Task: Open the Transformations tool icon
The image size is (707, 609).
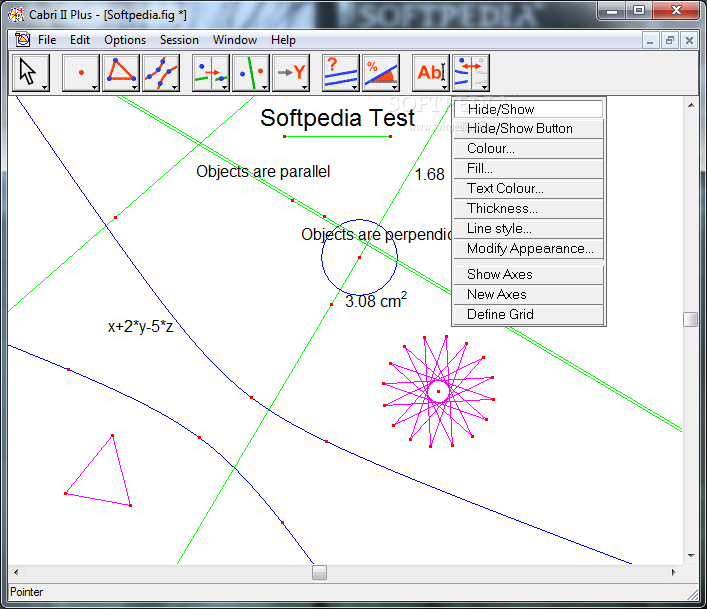Action: click(x=250, y=73)
